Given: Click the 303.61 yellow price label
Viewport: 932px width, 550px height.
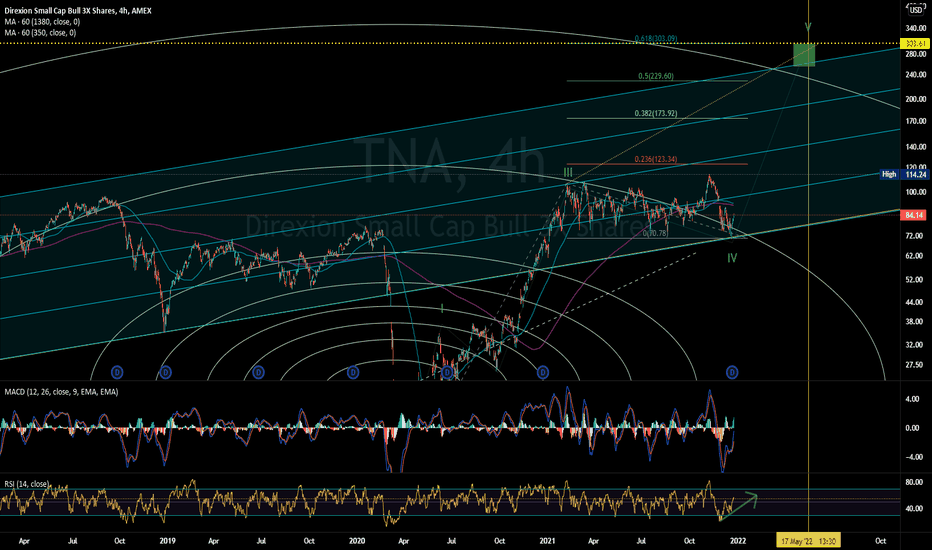Looking at the screenshot, I should coord(914,43).
